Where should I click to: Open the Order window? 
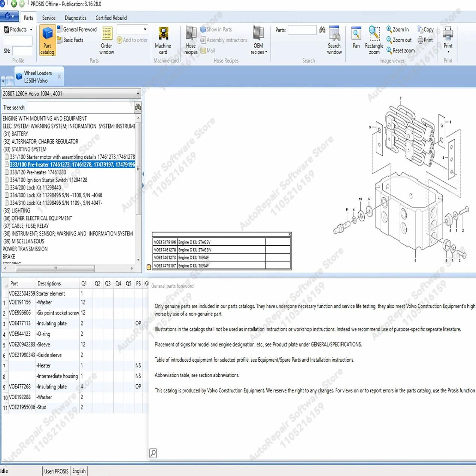coord(107,40)
